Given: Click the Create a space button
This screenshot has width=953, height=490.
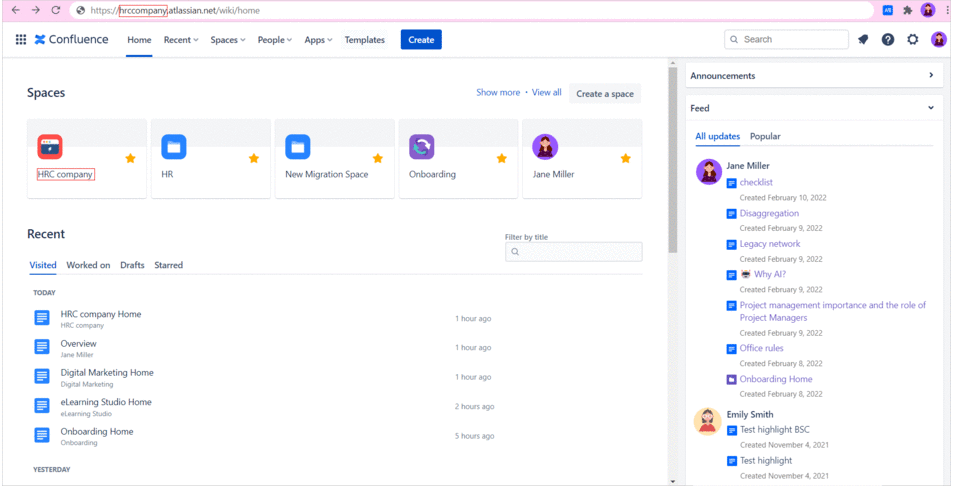Looking at the screenshot, I should (605, 94).
